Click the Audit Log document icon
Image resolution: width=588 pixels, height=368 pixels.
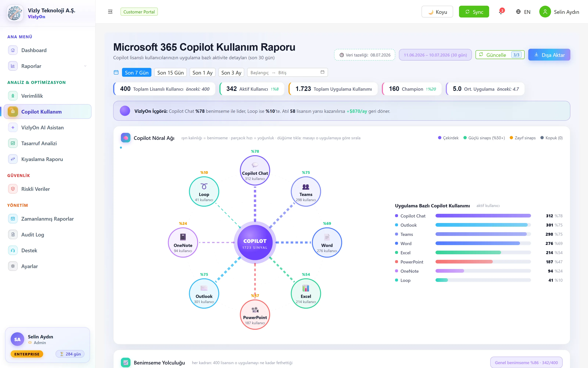point(13,235)
